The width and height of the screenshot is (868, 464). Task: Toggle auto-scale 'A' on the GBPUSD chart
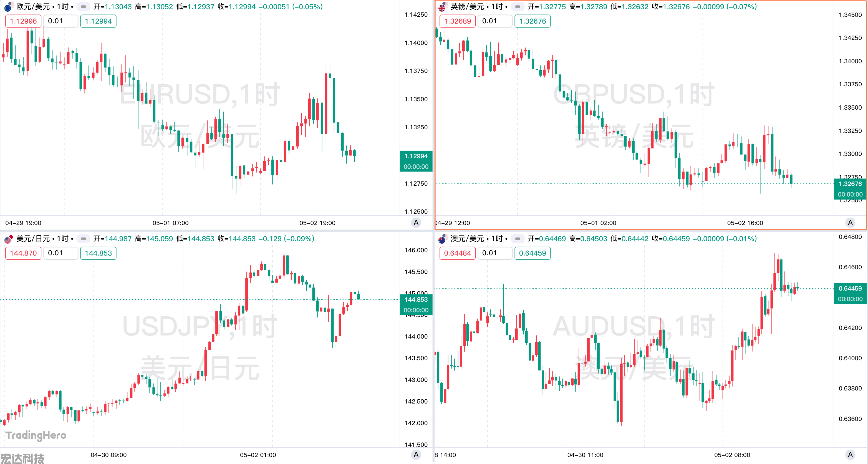point(850,222)
